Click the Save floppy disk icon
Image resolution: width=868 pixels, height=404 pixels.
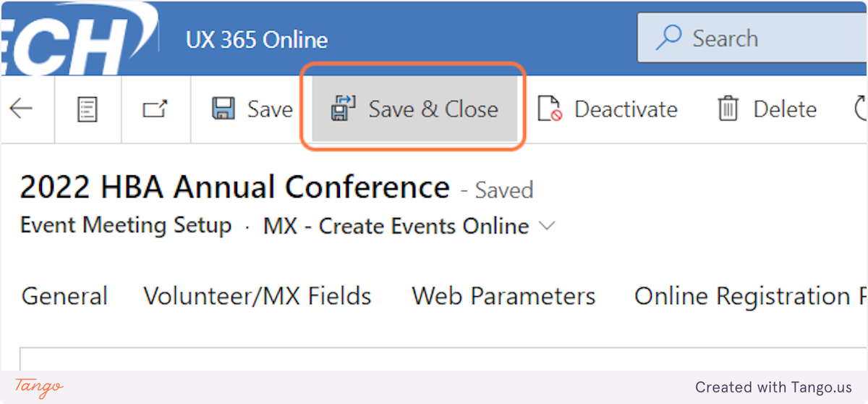(223, 109)
